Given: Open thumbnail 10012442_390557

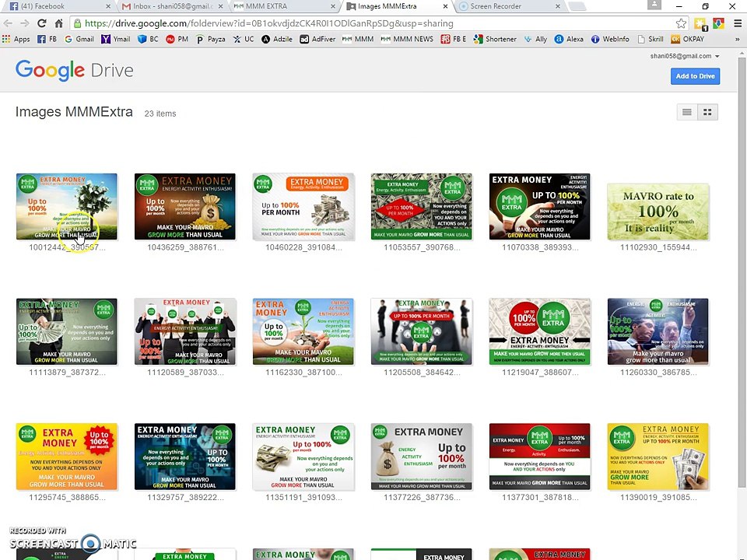Looking at the screenshot, I should click(67, 207).
